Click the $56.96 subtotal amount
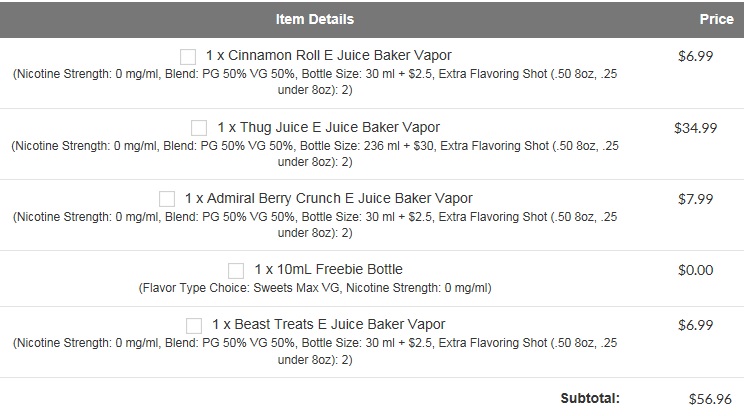This screenshot has width=755, height=416. 709,398
